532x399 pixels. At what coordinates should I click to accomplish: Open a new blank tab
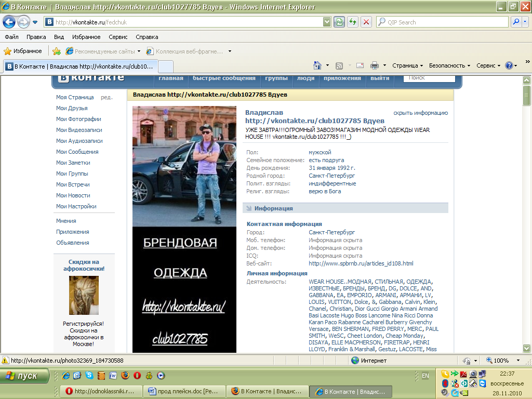coord(166,66)
